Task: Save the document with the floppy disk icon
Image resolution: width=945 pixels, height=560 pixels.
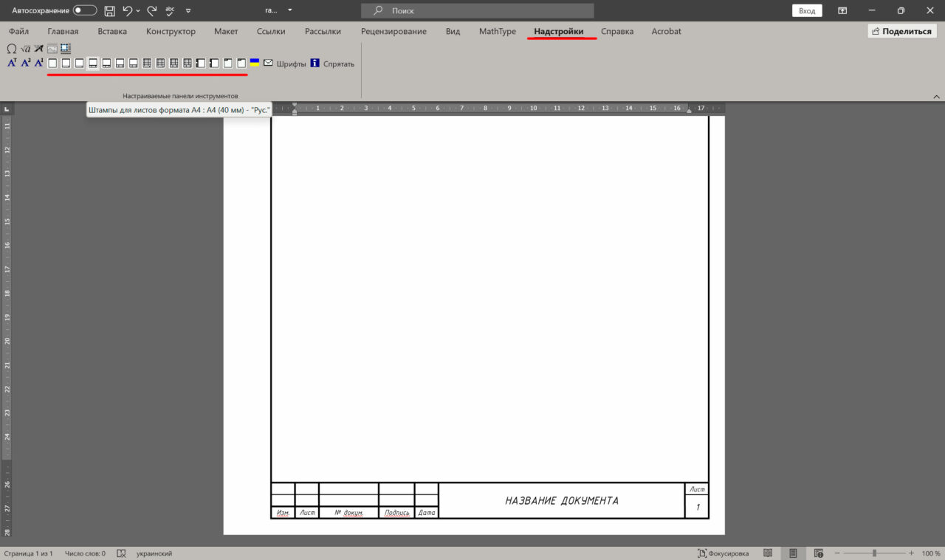Action: tap(109, 11)
